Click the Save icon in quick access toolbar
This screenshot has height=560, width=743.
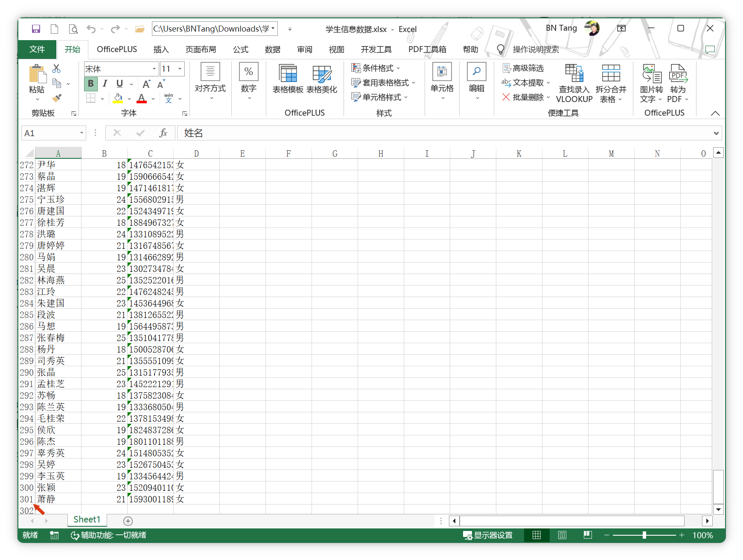tap(36, 29)
